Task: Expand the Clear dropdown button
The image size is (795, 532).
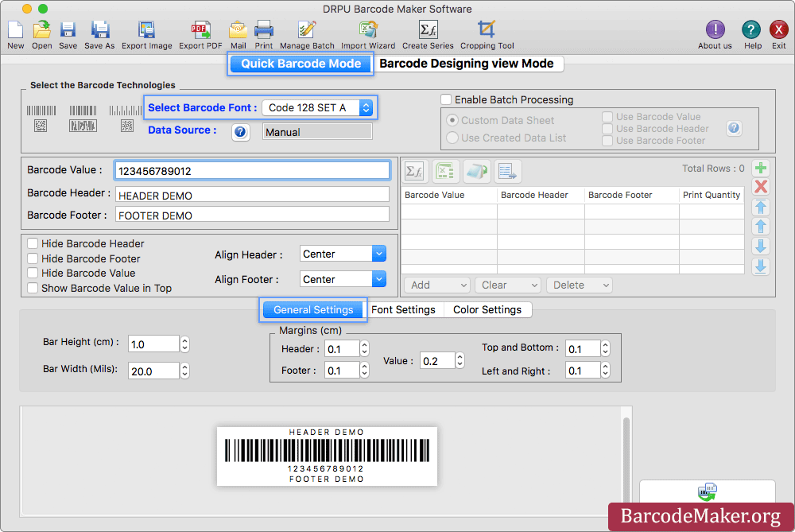Action: pyautogui.click(x=508, y=285)
